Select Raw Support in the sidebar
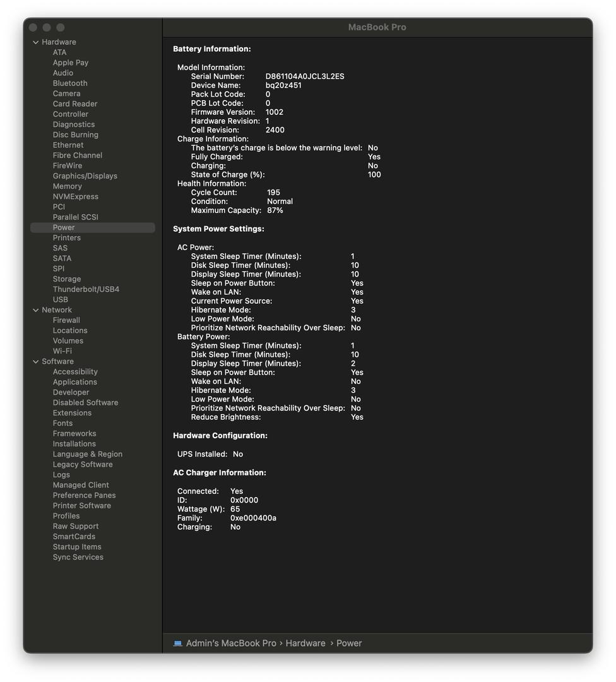616x682 pixels. [x=76, y=526]
